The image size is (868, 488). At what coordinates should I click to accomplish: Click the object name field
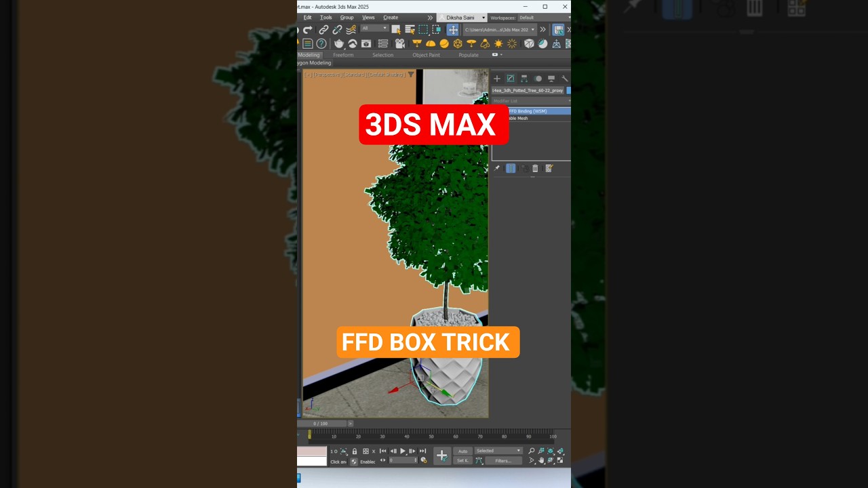528,90
